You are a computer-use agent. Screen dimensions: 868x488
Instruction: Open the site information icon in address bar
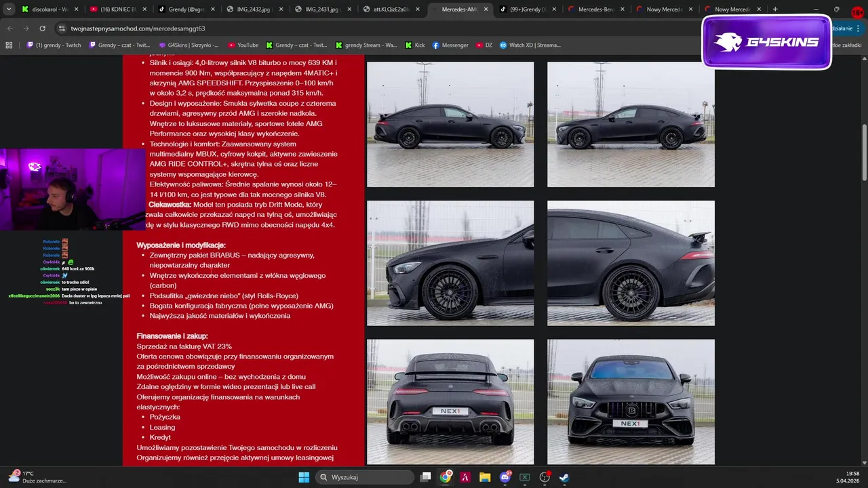[62, 28]
